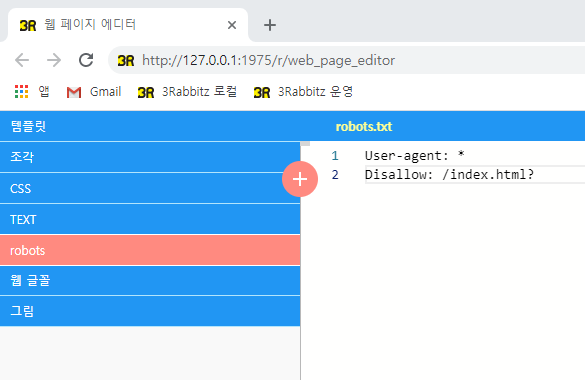Go back with the back arrow

pos(22,60)
